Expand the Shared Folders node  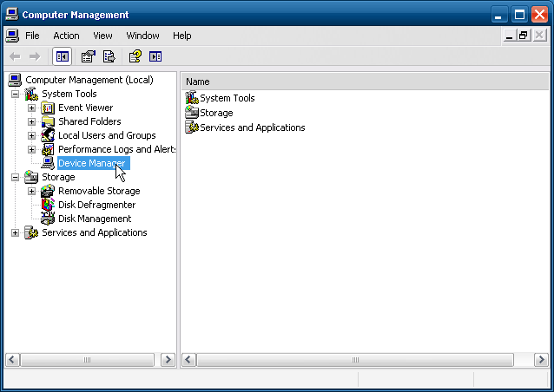(x=31, y=121)
